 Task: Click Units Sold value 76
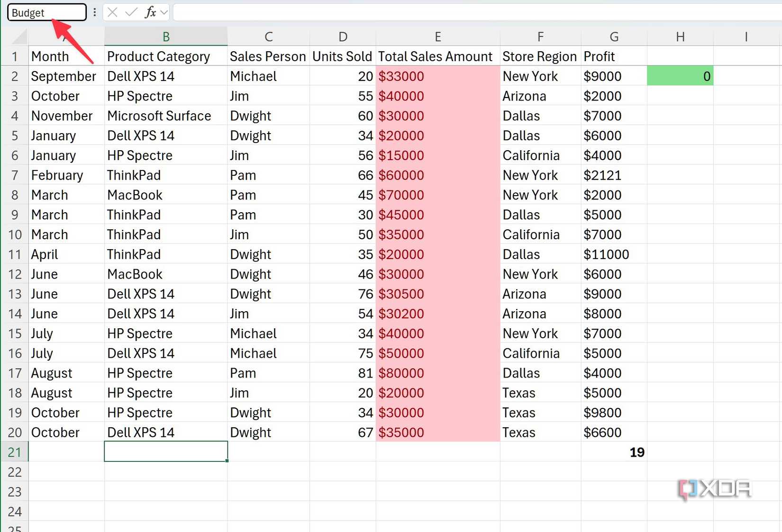(343, 294)
